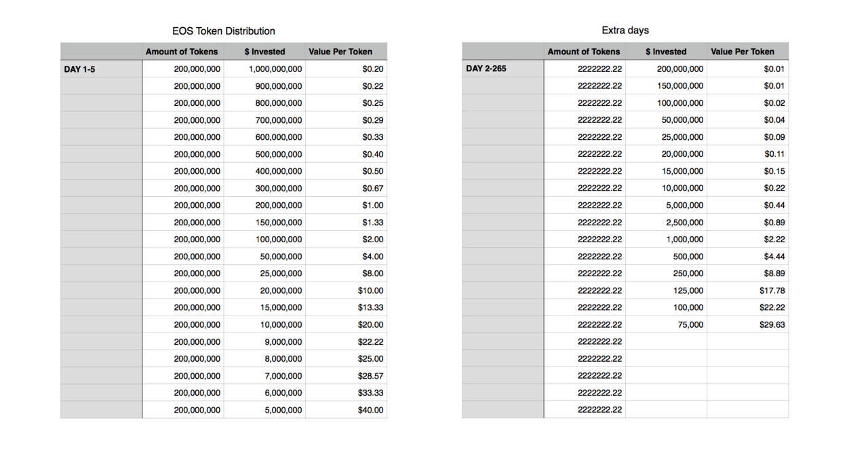
Task: Select the "$0.04" value cell in Extra days
Action: coord(747,120)
